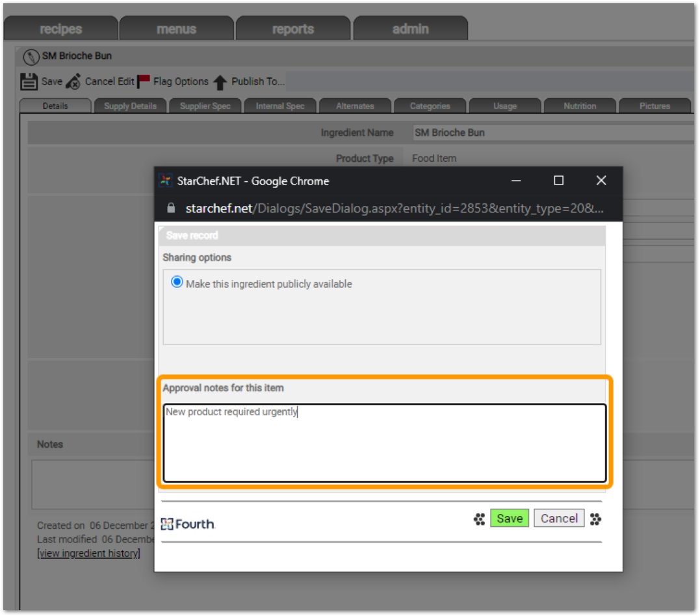Click the 'SM Brioche Bun' page title
700x616 pixels.
(77, 56)
